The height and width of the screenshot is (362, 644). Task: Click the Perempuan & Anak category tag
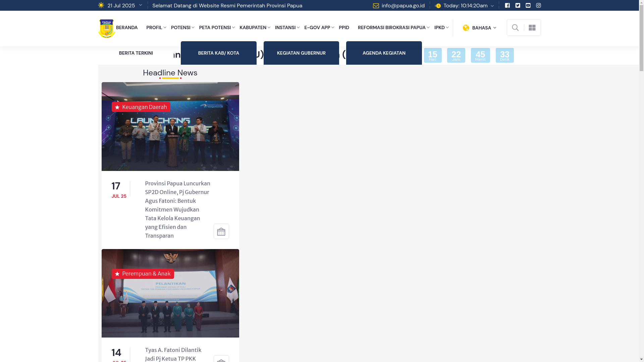143,274
